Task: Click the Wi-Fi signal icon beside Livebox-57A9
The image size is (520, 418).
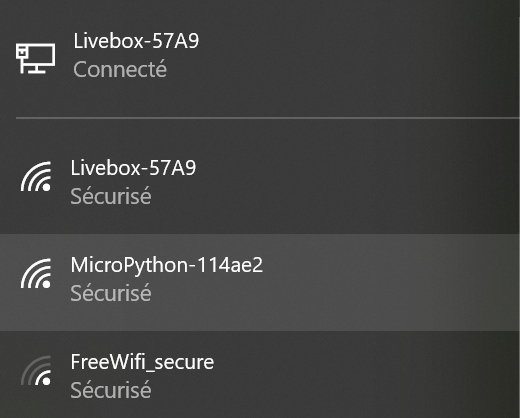Action: [x=36, y=177]
